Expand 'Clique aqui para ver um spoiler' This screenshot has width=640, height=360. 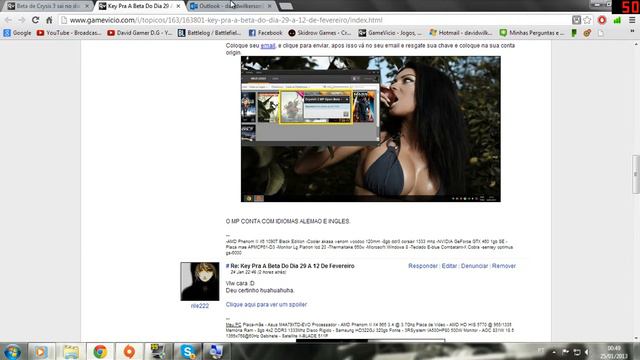click(x=266, y=304)
